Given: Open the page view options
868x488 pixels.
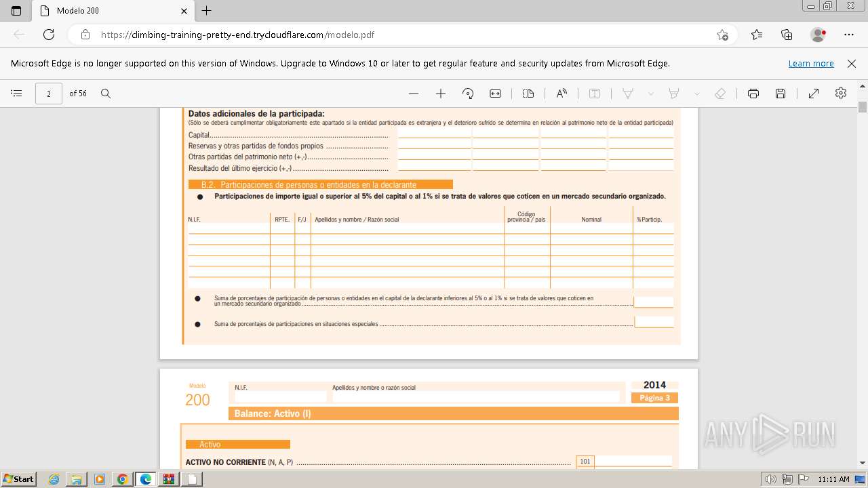Looking at the screenshot, I should (528, 94).
